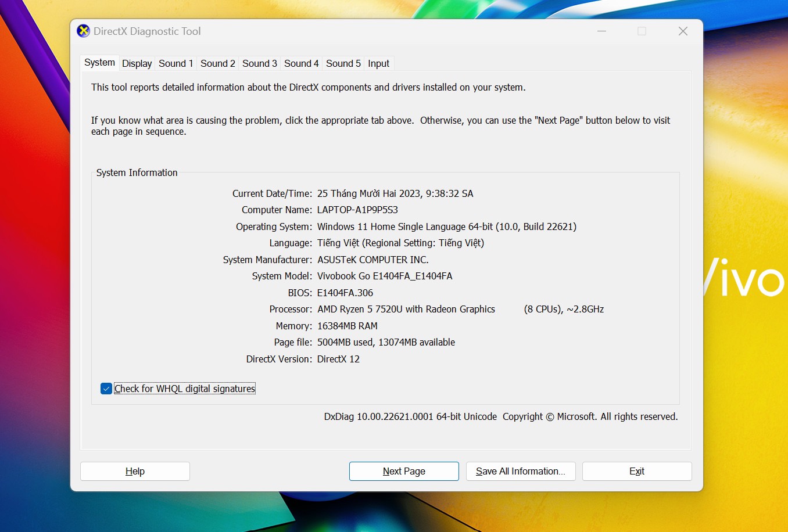788x532 pixels.
Task: Click the computer name LAPTOP-A1P9P5S3
Action: coord(357,210)
